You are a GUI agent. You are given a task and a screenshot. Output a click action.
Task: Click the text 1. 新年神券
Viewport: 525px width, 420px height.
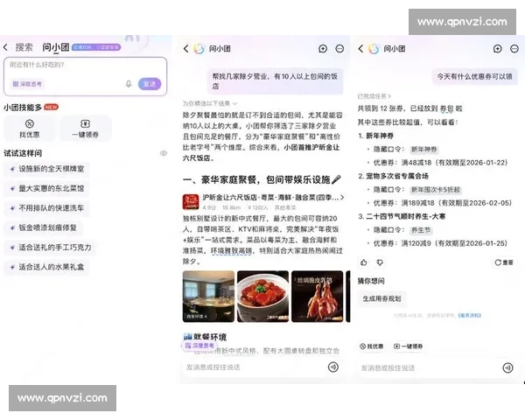click(375, 136)
